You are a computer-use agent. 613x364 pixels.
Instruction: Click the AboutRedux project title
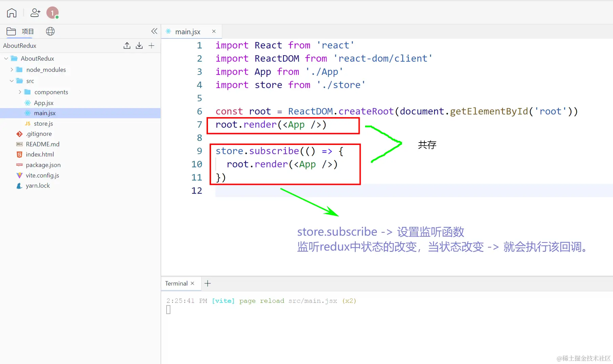pos(20,46)
